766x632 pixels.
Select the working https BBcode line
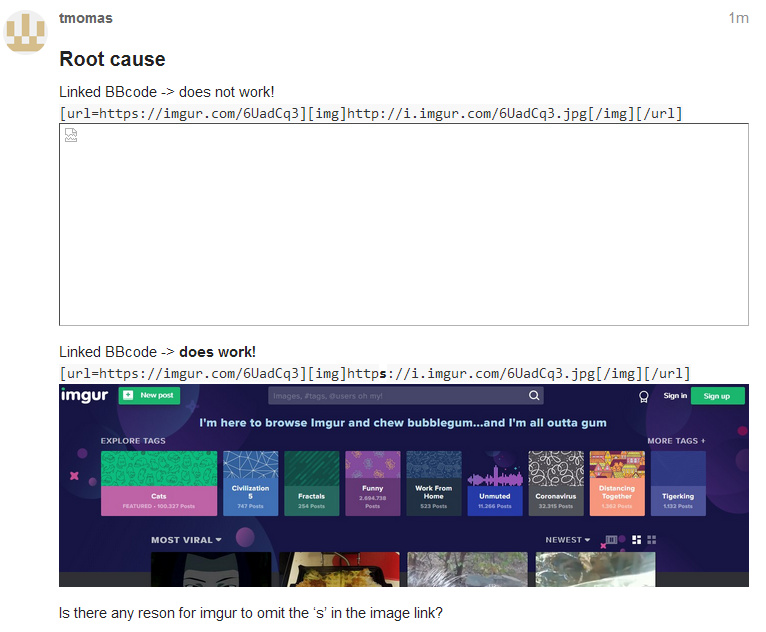pyautogui.click(x=375, y=374)
